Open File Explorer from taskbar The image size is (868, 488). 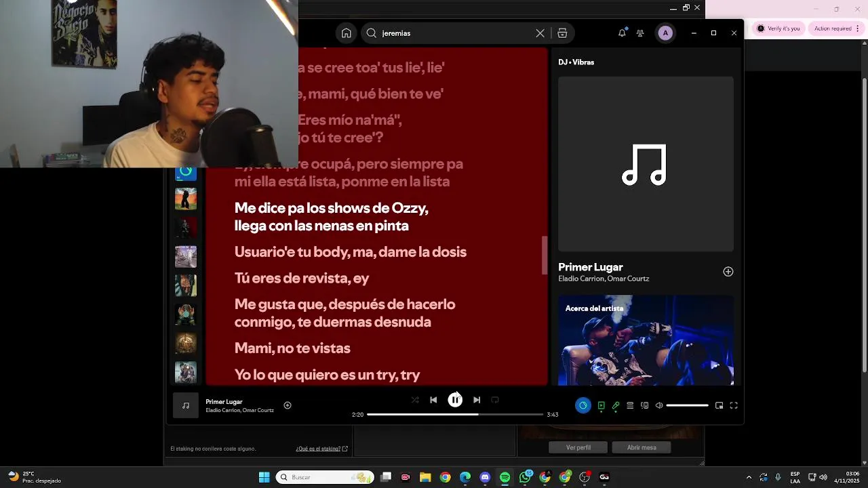click(x=425, y=477)
